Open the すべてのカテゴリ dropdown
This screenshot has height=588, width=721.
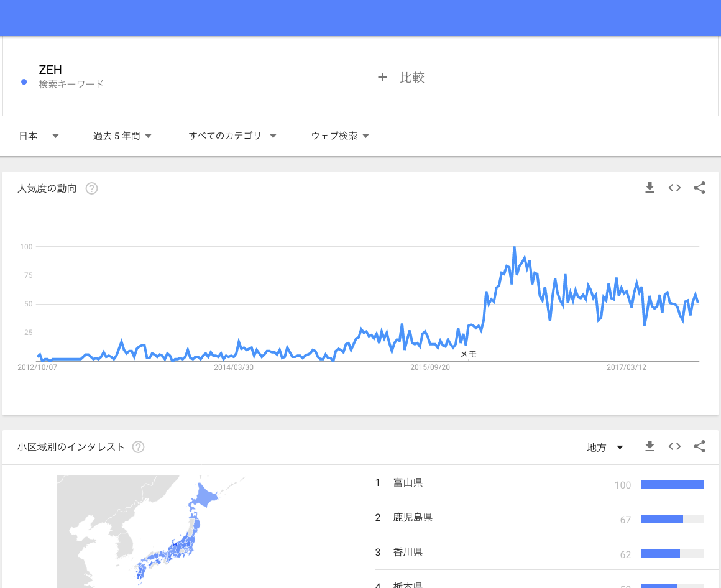click(x=232, y=136)
